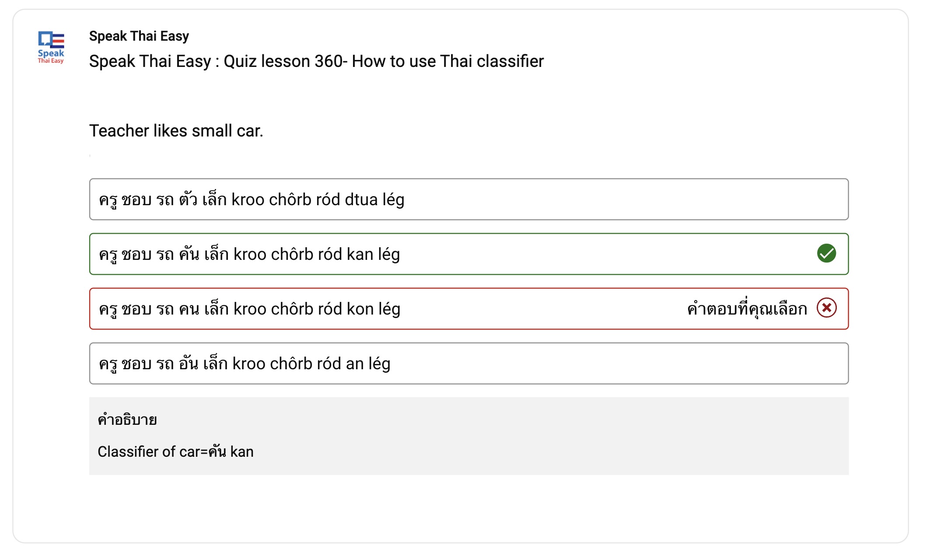Click the Thai text ครู ชอบ รถ คน เล็ก

pos(164,309)
